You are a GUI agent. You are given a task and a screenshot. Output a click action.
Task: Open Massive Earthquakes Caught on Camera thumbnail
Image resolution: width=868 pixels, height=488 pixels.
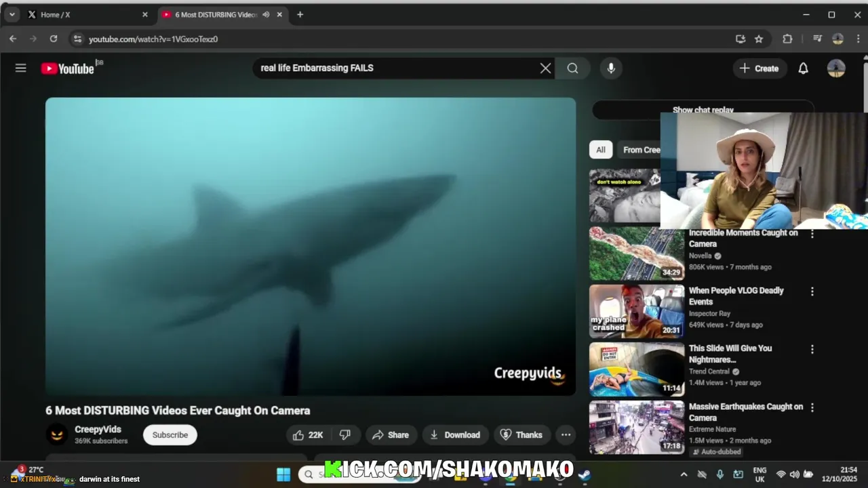click(636, 427)
